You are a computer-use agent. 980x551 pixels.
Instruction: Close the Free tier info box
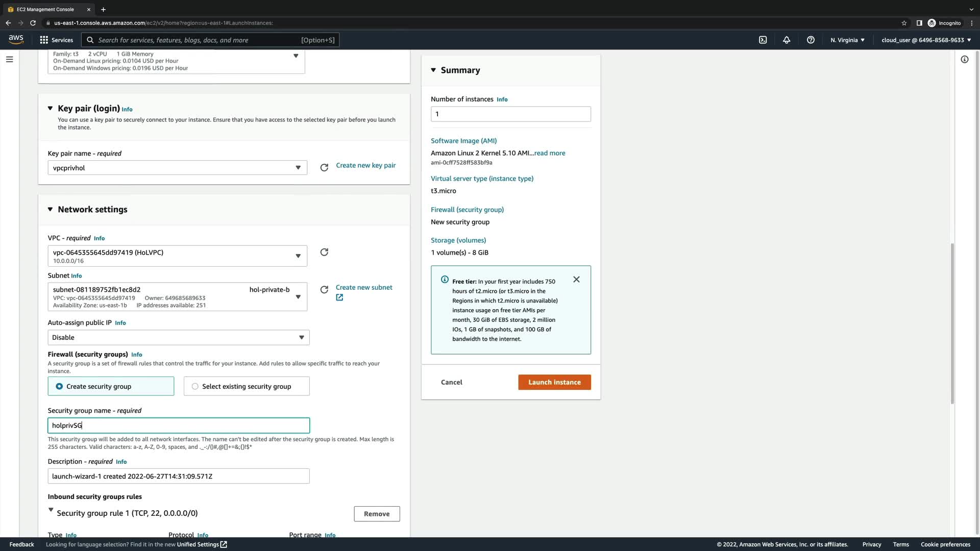(x=576, y=280)
